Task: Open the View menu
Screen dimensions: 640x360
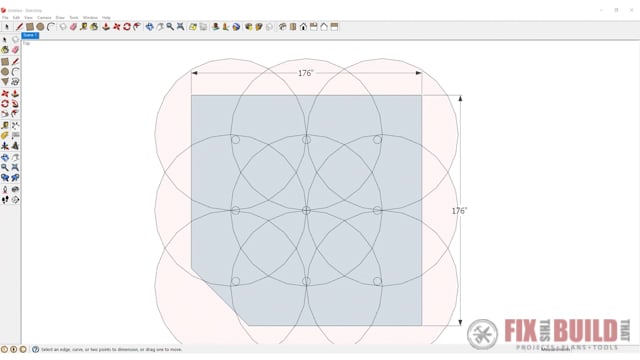Action: (x=28, y=18)
